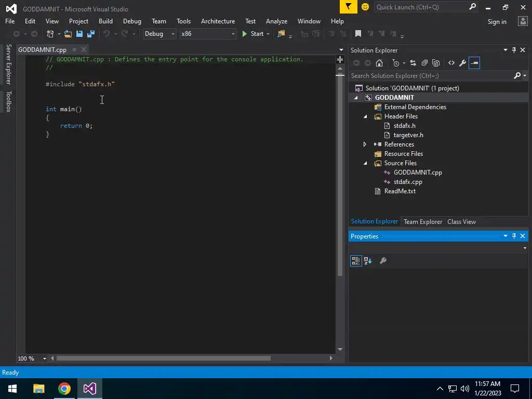The width and height of the screenshot is (532, 399).
Task: Switch to the Team Explorer tab
Action: pyautogui.click(x=423, y=221)
